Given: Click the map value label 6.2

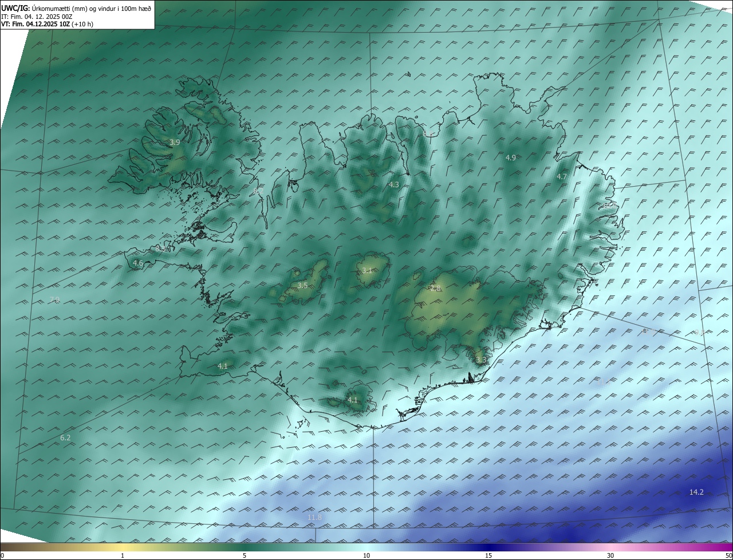Looking at the screenshot, I should [65, 438].
